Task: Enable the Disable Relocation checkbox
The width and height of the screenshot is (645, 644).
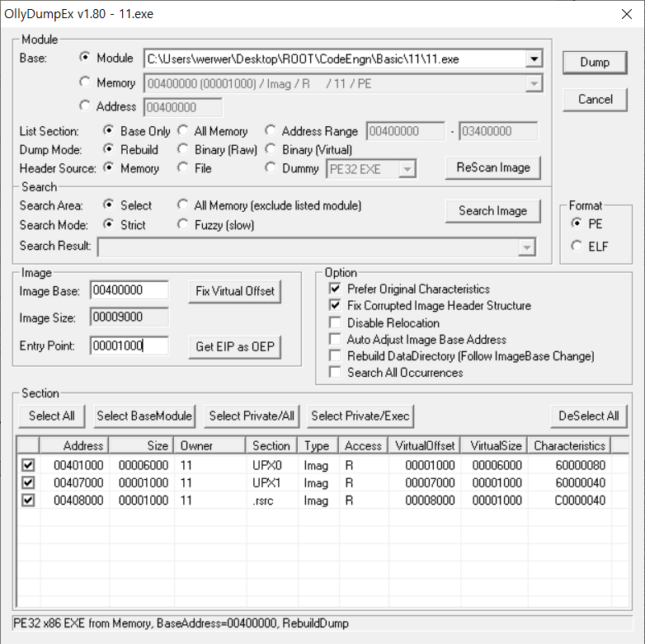Action: pos(335,322)
